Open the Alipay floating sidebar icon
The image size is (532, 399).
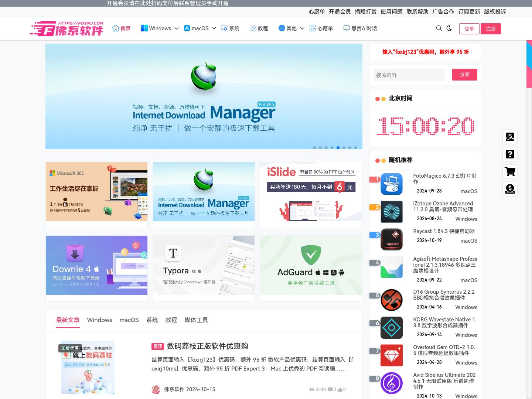coord(510,137)
